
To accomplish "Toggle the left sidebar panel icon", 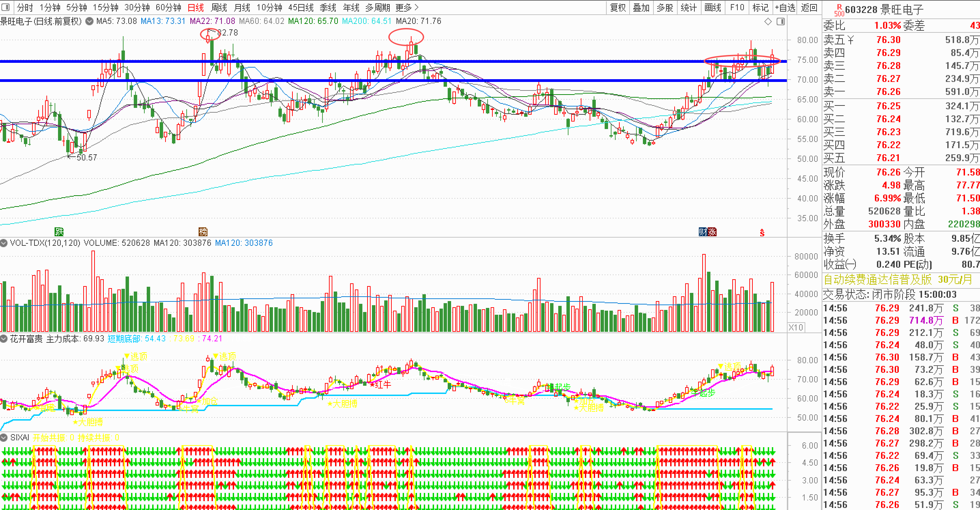I will coord(6,7).
